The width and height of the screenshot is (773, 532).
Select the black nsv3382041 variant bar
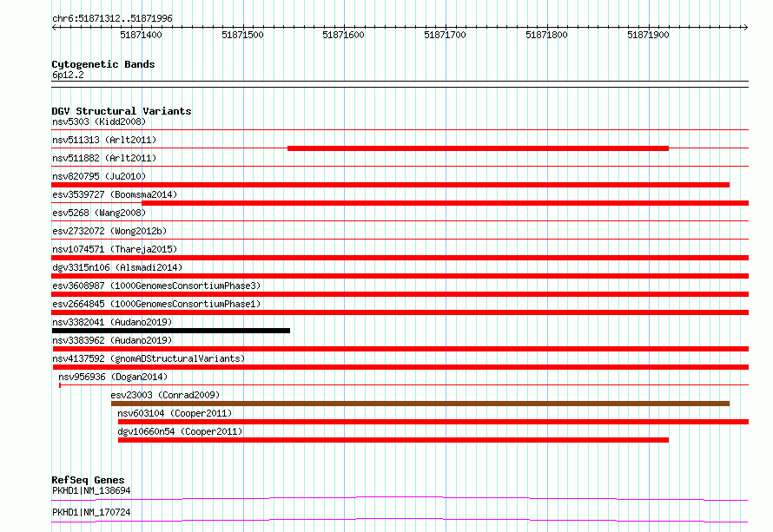coord(170,331)
